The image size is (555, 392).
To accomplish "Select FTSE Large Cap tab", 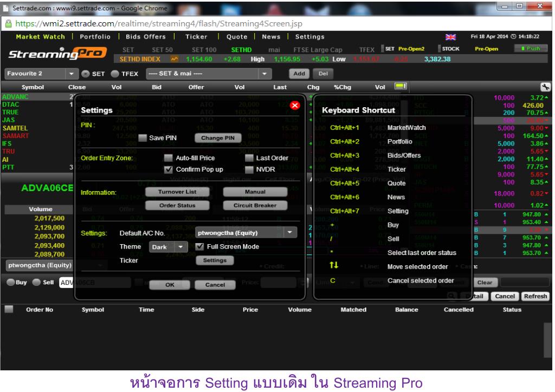I will pos(318,50).
